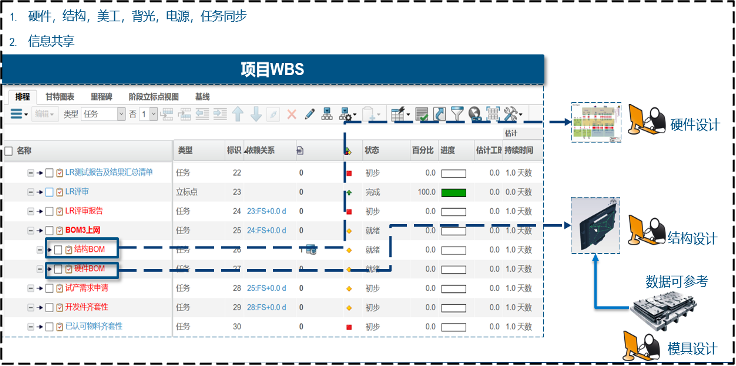Open the 已认可物料齐套性 task link

point(93,326)
